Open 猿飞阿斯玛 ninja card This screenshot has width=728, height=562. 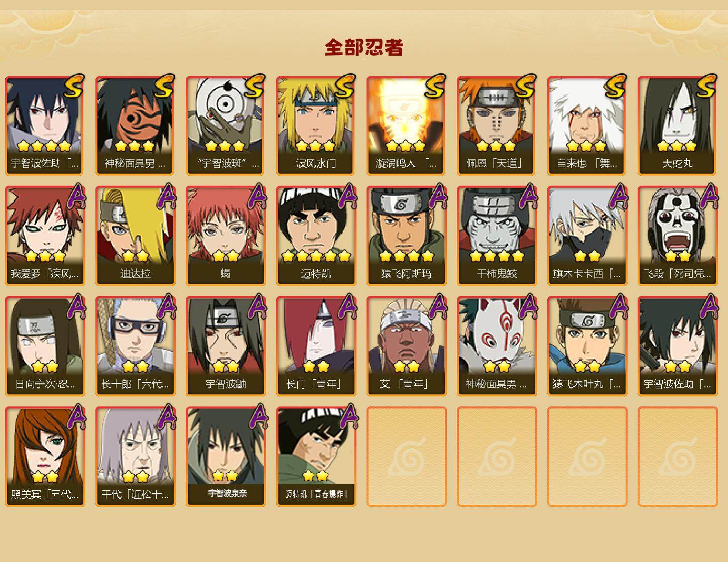[406, 236]
